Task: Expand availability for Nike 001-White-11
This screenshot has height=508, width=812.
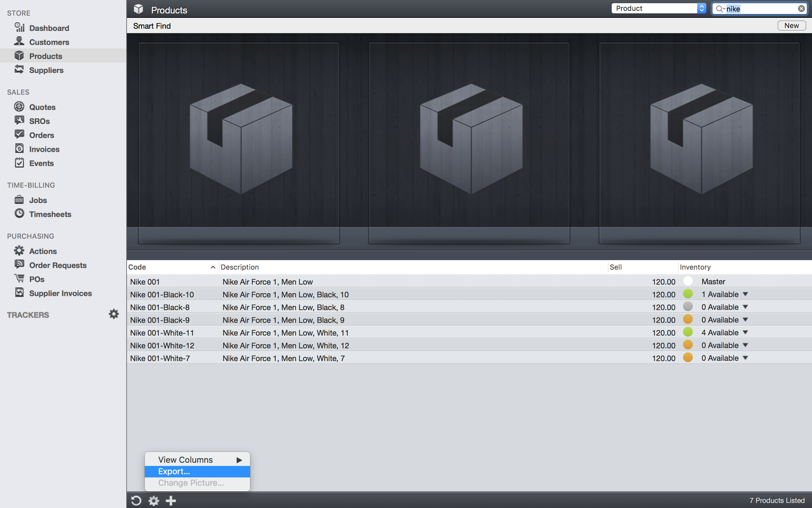Action: click(x=745, y=333)
